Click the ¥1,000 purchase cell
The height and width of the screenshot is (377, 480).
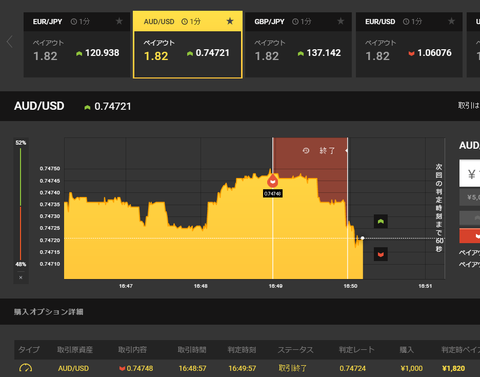pos(411,368)
